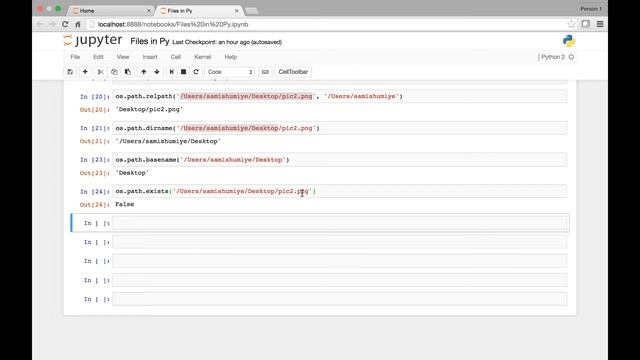This screenshot has height=360, width=640.
Task: Interrupt the kernel stop icon
Action: point(184,72)
